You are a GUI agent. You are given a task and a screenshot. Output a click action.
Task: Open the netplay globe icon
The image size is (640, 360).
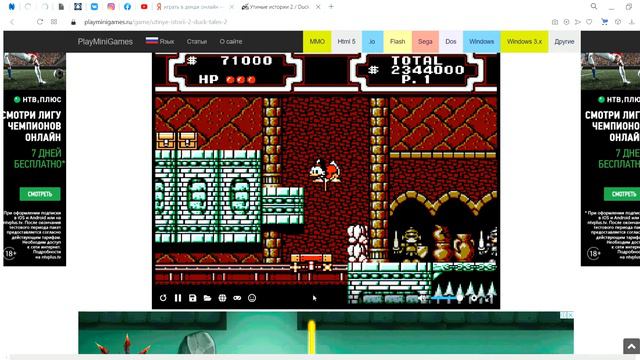click(x=222, y=298)
